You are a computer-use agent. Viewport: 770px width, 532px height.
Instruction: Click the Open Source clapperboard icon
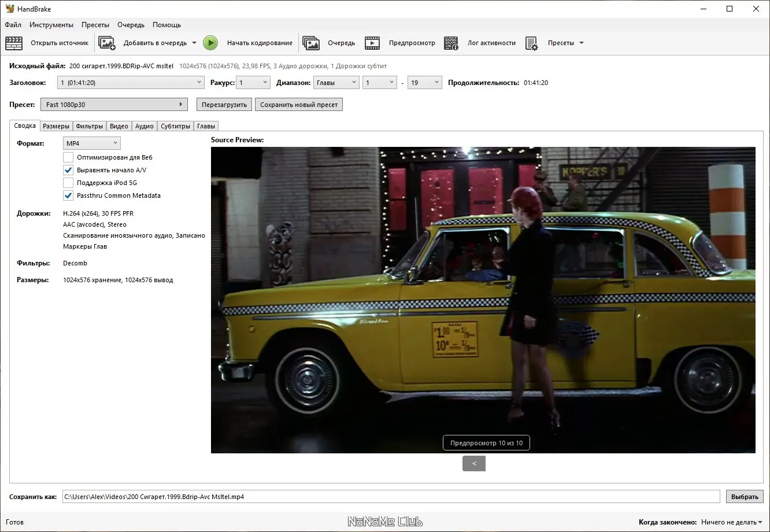coord(14,43)
